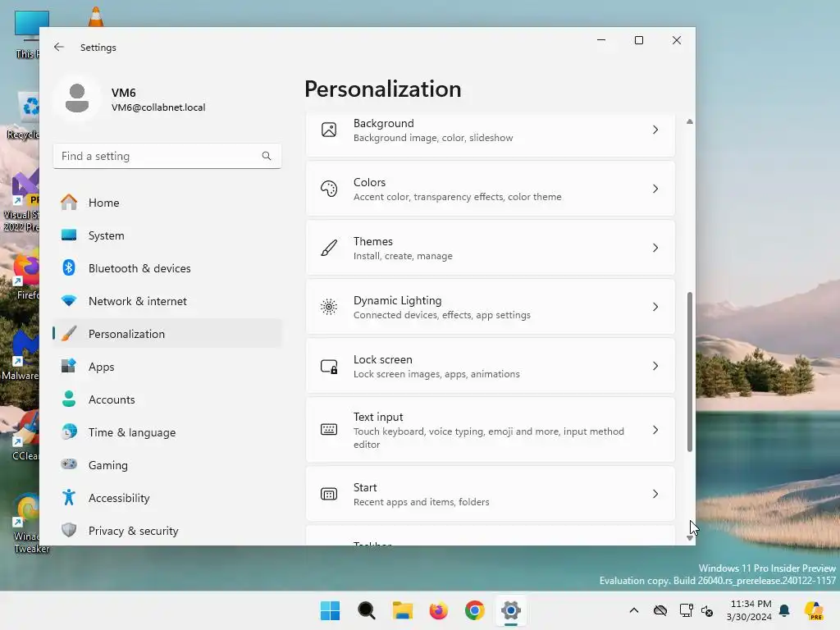Screen dimensions: 840x630
Task: Click the Start menu layout icon
Action: [329, 494]
